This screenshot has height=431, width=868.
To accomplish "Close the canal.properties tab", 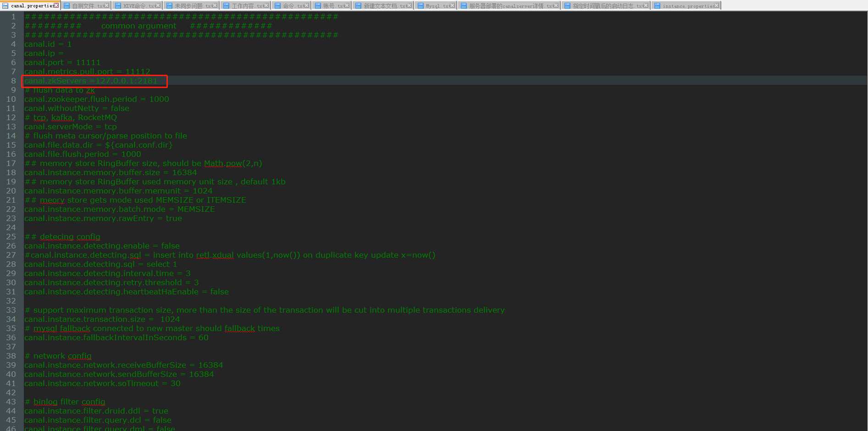I will pyautogui.click(x=56, y=6).
